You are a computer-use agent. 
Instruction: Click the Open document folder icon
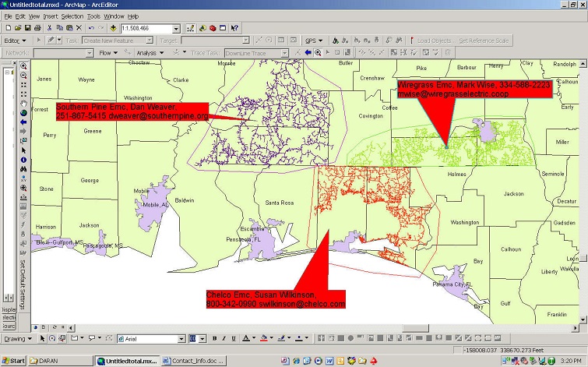coord(16,28)
